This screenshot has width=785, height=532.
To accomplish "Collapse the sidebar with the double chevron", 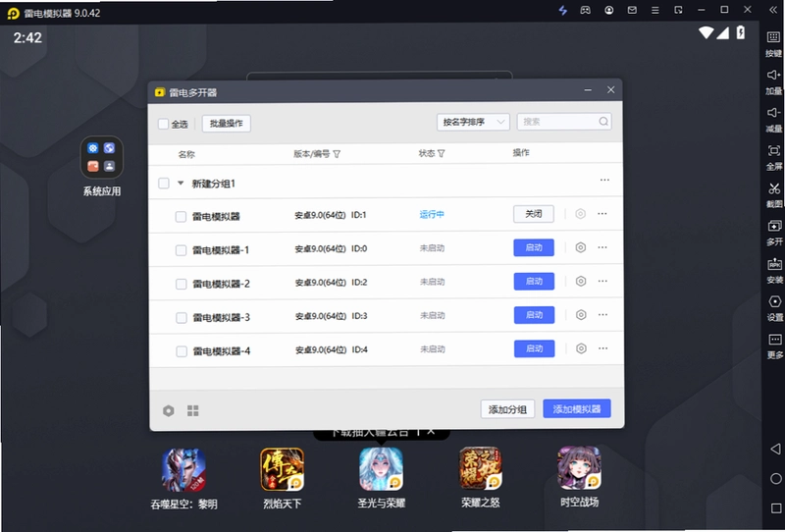I will 773,10.
